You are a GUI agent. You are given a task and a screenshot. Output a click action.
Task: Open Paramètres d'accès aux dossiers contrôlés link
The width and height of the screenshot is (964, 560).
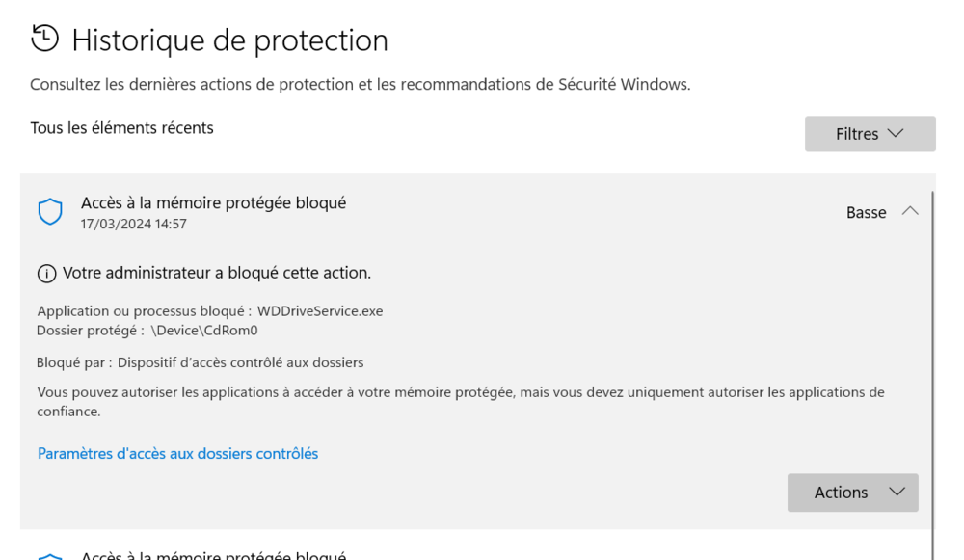pyautogui.click(x=177, y=453)
